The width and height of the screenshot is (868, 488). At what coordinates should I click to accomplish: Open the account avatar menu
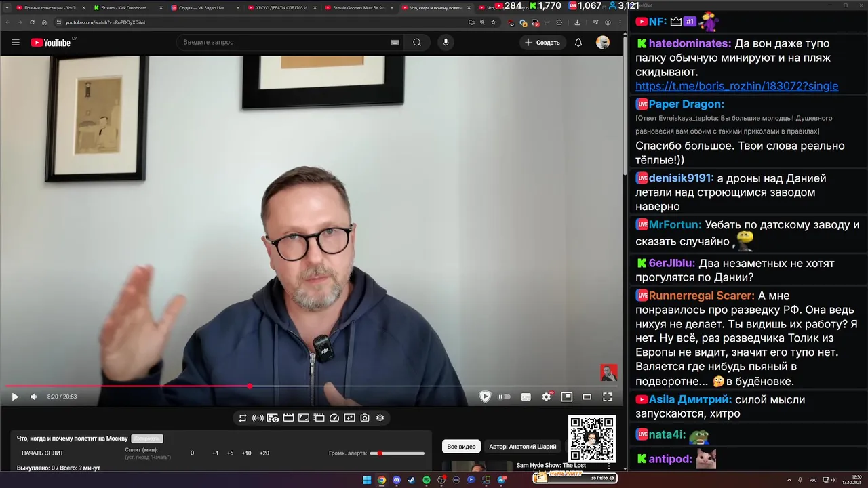[x=603, y=42]
